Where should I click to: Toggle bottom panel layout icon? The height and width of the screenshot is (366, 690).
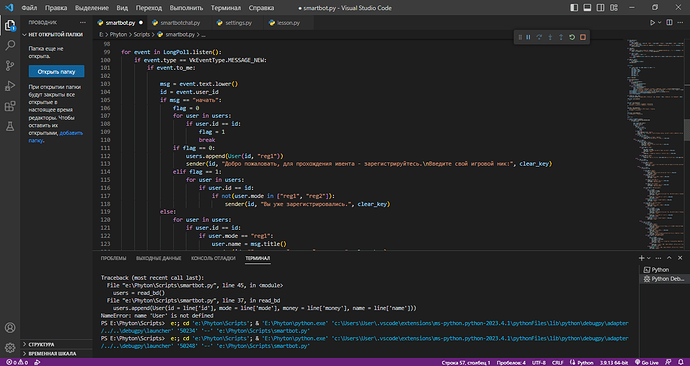click(x=587, y=7)
